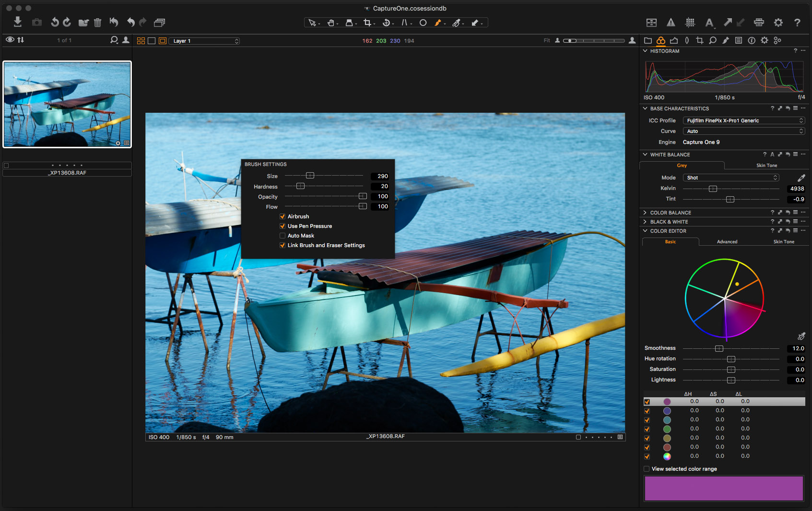Open the Exposure tool tab icon

[674, 40]
